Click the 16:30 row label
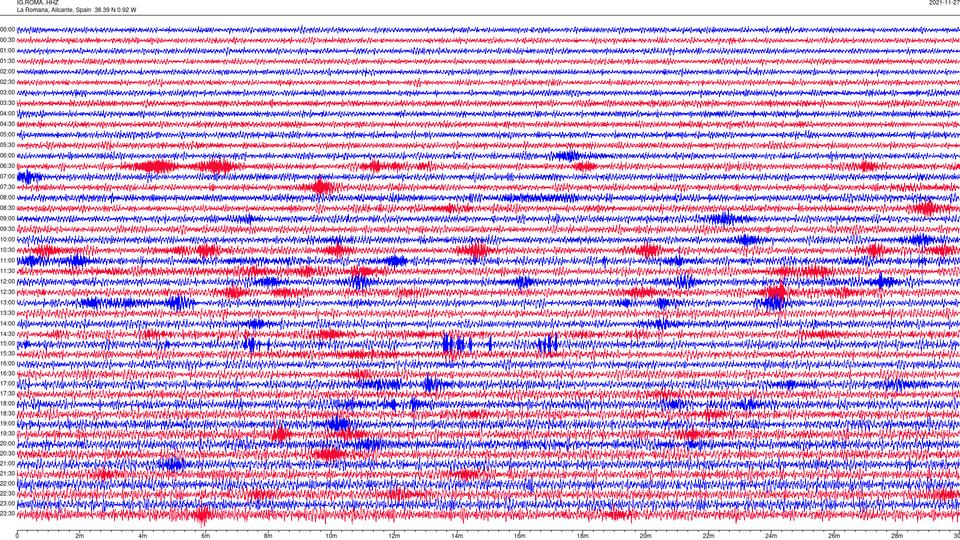This screenshot has height=540, width=960. [7, 373]
